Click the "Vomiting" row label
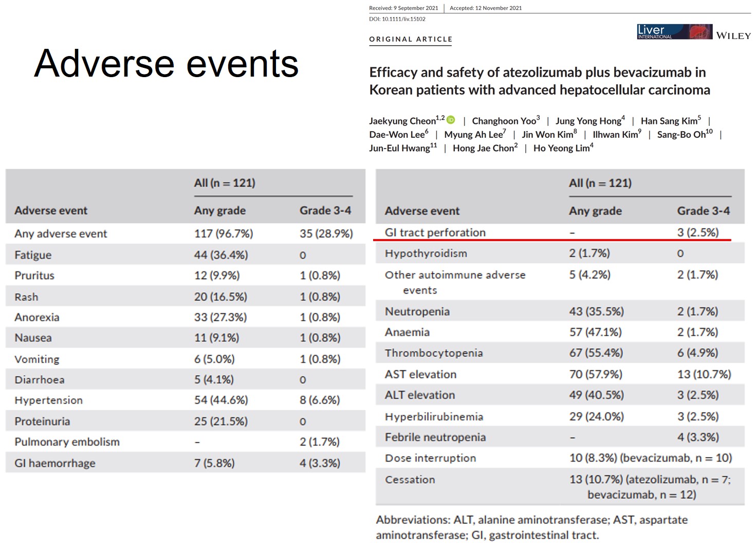The image size is (756, 547). tap(37, 359)
